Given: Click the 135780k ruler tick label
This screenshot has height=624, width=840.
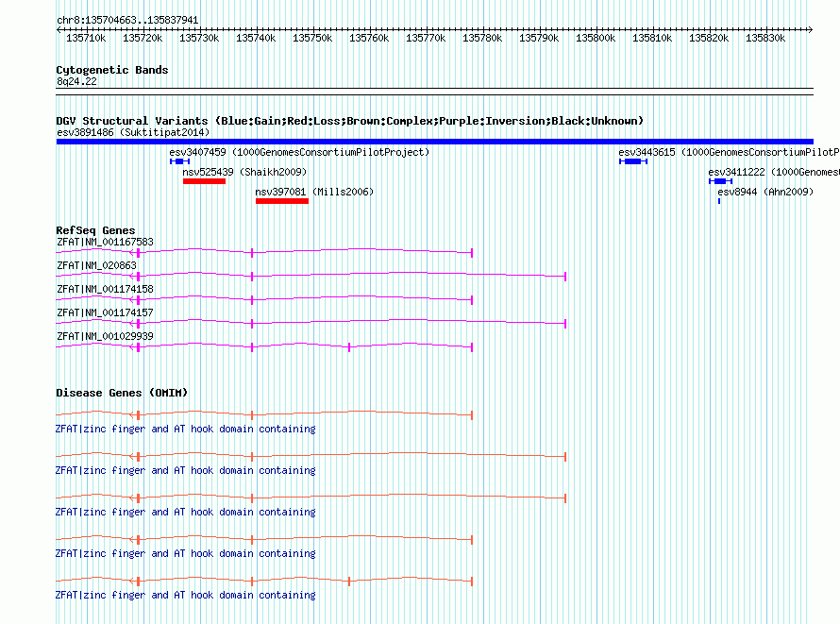Looking at the screenshot, I should 482,38.
